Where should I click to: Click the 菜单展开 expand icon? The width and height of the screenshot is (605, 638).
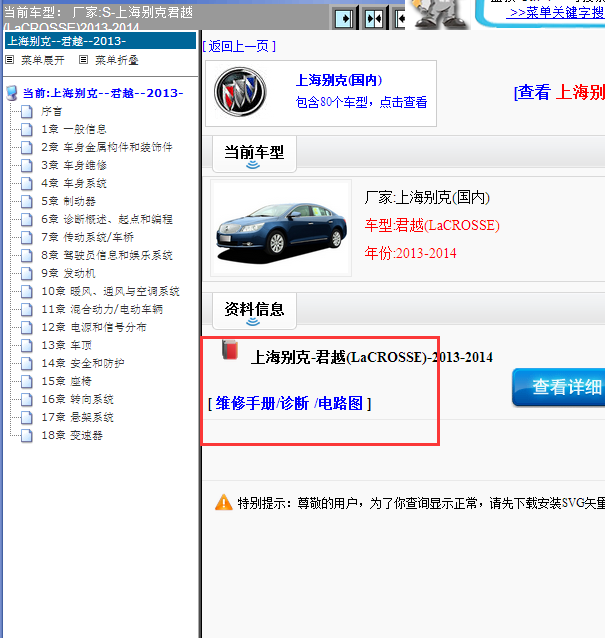point(10,60)
